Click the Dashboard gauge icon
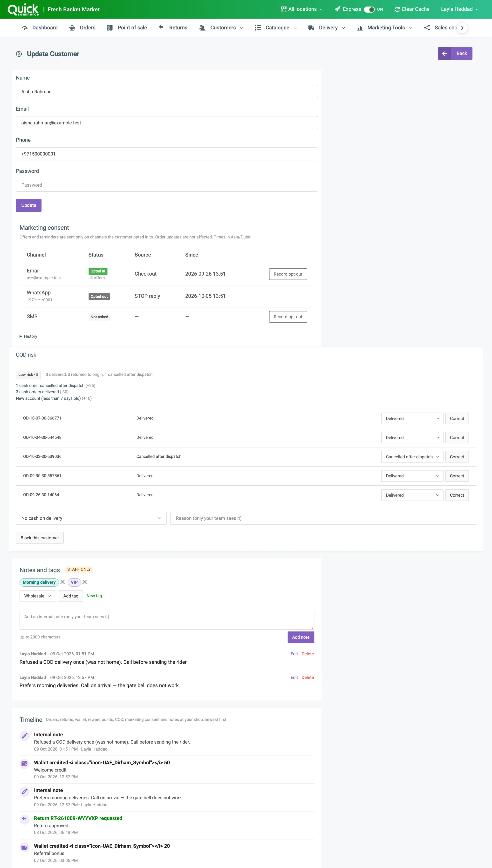The image size is (492, 868). 24,28
